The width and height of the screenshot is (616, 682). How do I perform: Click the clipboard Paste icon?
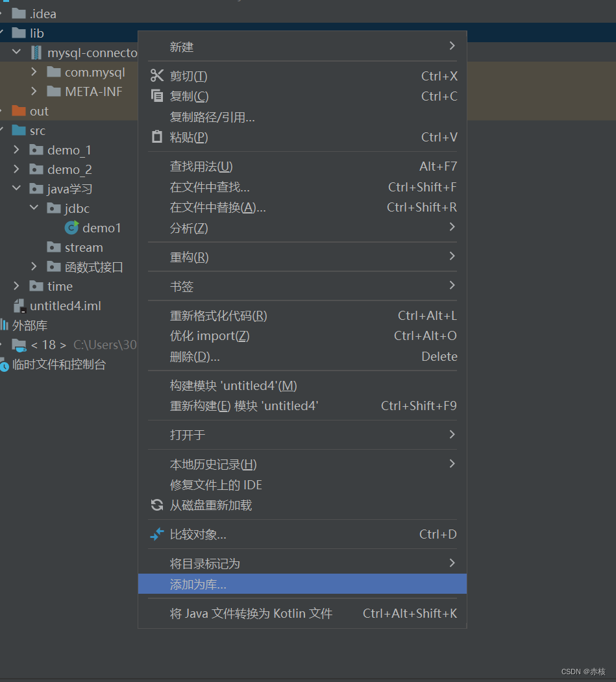(x=157, y=136)
